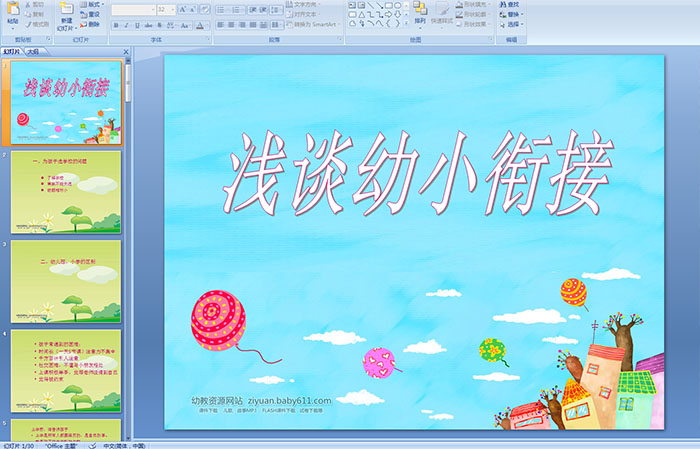Screen dimensions: 700x449
Task: Click the Decrease Font Size icon
Action: point(193,9)
